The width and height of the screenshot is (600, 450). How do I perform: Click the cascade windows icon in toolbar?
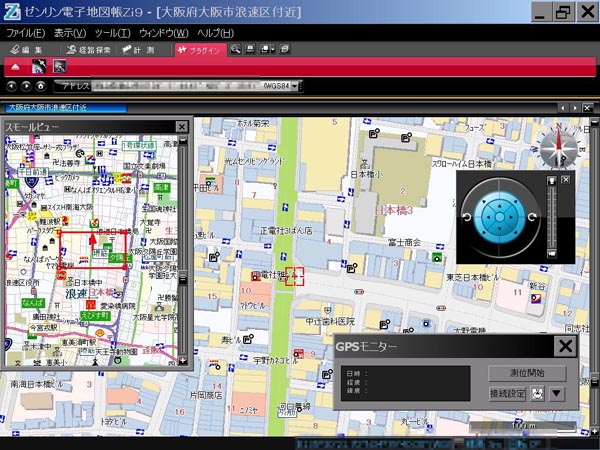click(x=284, y=49)
